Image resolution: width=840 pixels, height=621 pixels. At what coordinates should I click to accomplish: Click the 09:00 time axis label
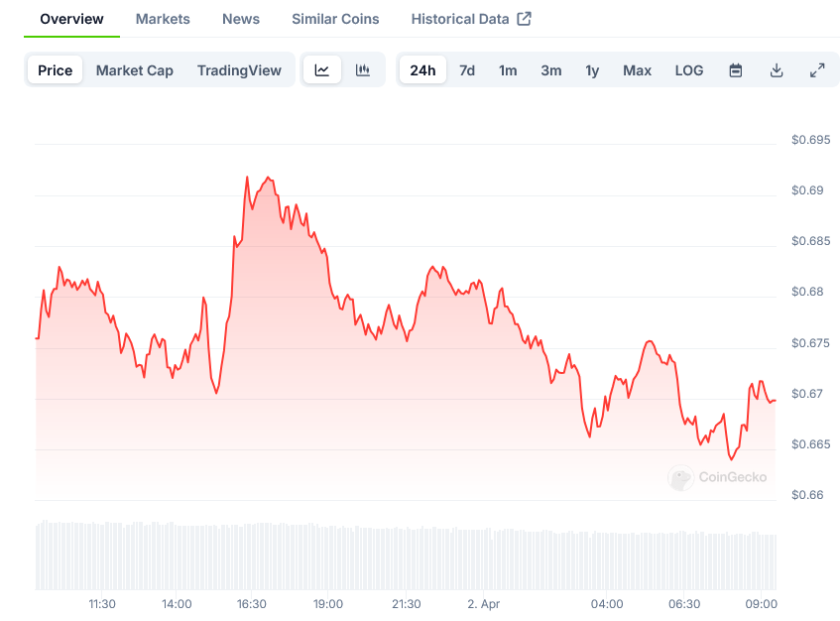pyautogui.click(x=762, y=604)
